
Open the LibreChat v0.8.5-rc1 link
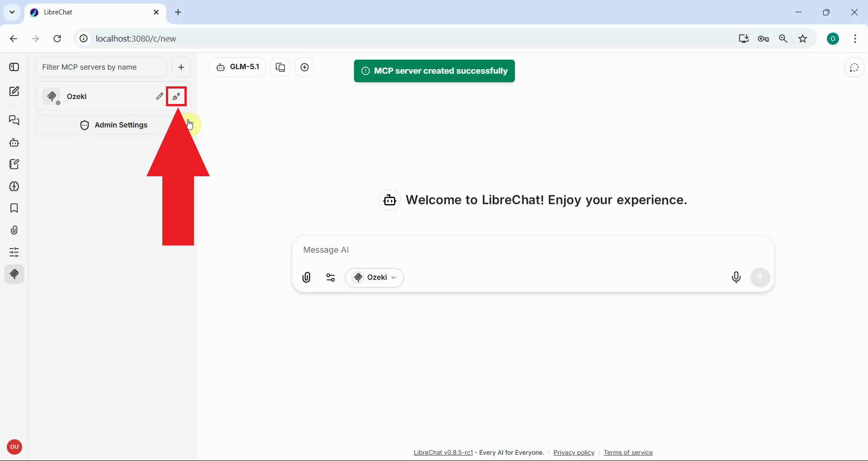[443, 452]
